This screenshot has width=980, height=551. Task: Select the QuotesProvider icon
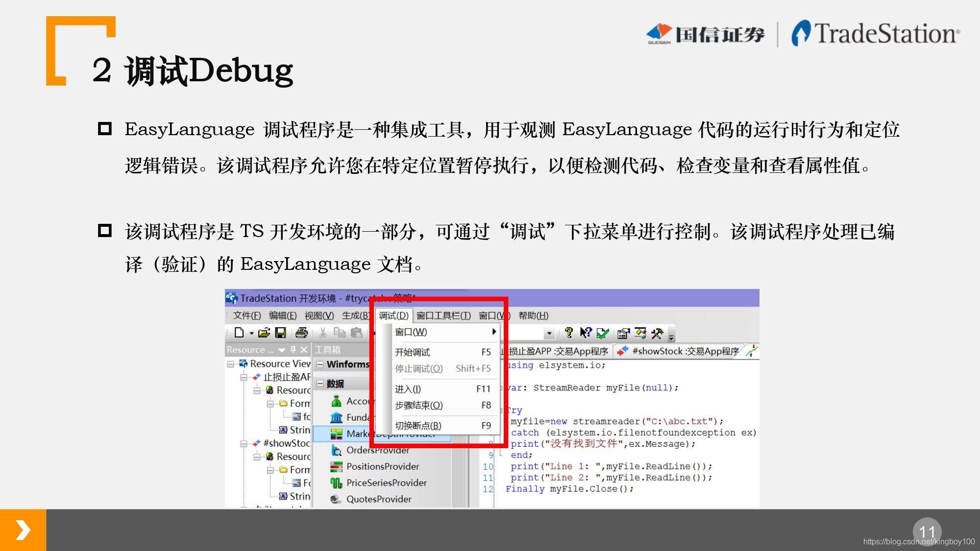(336, 499)
